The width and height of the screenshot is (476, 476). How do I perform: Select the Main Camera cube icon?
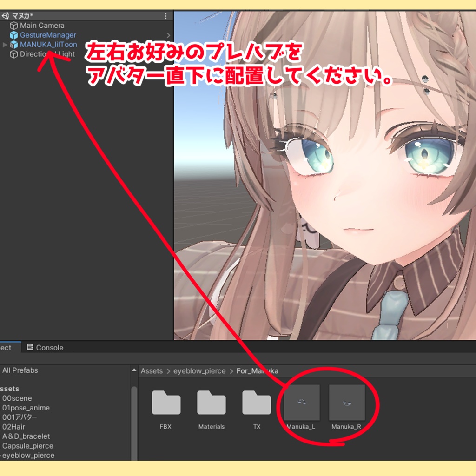pos(14,26)
